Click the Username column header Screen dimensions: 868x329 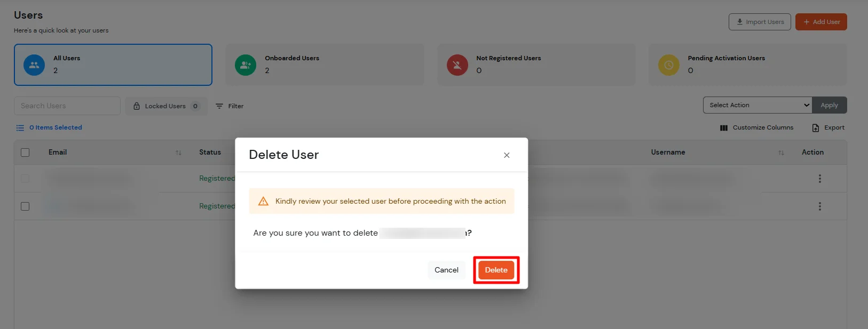(x=668, y=153)
